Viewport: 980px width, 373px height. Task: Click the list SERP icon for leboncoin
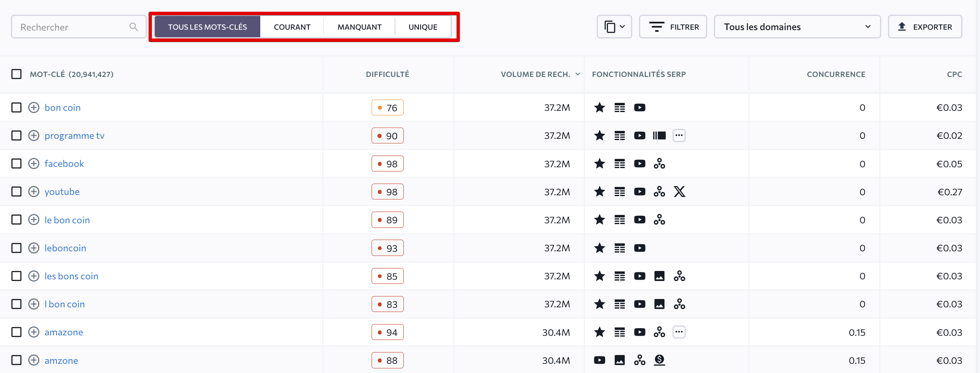coord(620,248)
